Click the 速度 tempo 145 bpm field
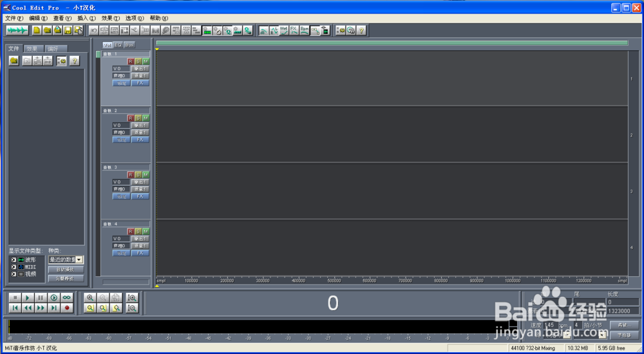This screenshot has height=354, width=644. 552,325
